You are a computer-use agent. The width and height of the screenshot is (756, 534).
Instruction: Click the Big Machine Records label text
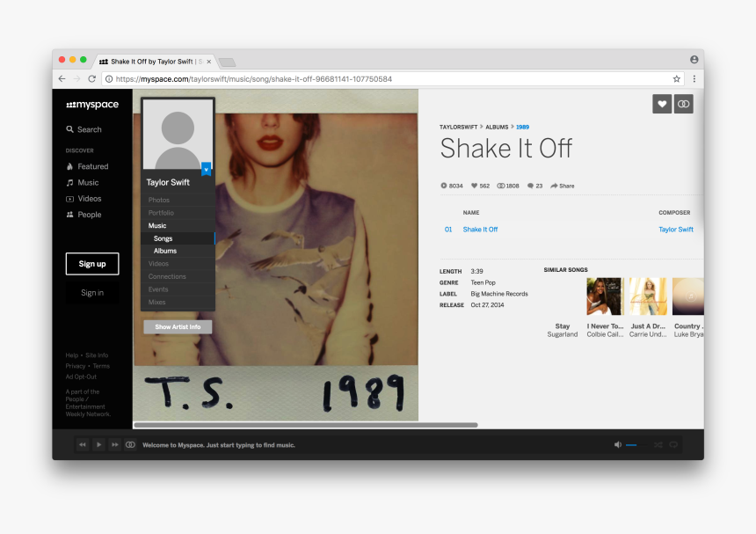click(x=499, y=294)
